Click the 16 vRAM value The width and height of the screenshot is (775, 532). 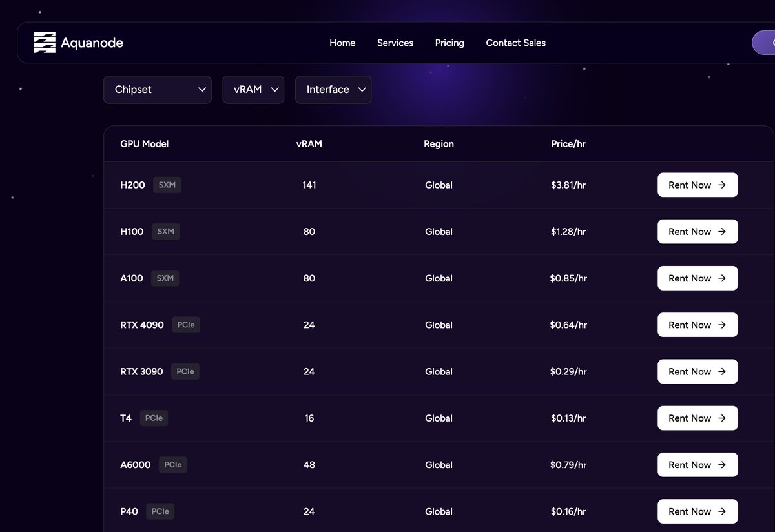click(309, 418)
